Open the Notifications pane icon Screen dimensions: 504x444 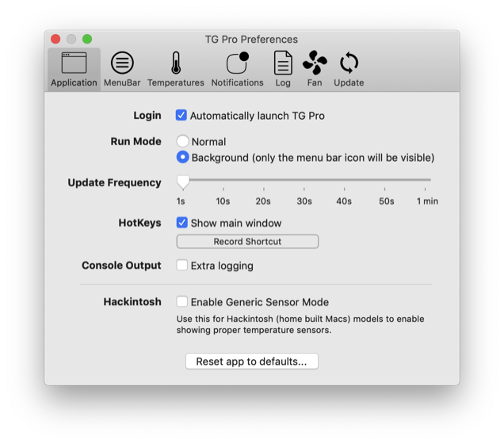238,63
